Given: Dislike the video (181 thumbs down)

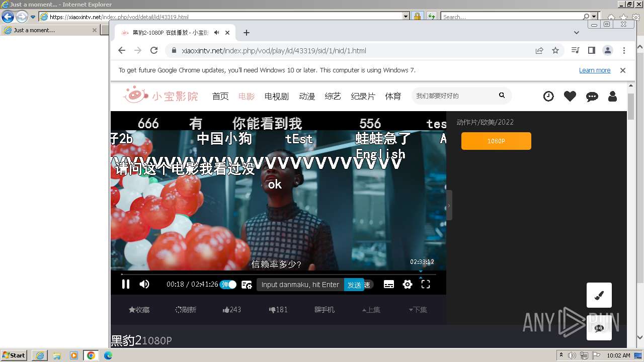Looking at the screenshot, I should pyautogui.click(x=278, y=310).
